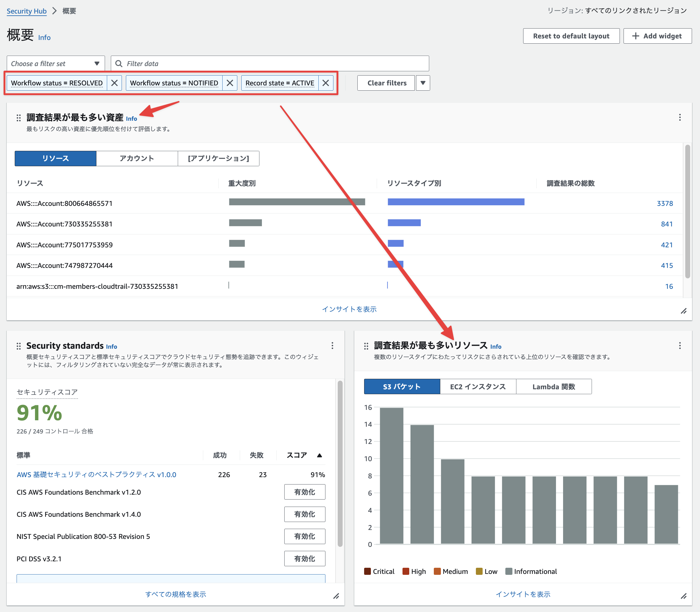Open Info link next to 概要 heading
This screenshot has width=700, height=612.
[x=45, y=37]
